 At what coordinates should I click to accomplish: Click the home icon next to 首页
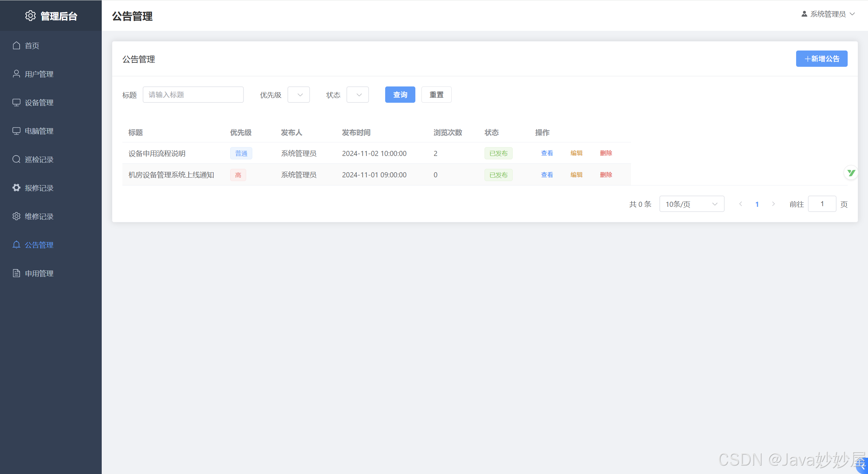[x=16, y=45]
